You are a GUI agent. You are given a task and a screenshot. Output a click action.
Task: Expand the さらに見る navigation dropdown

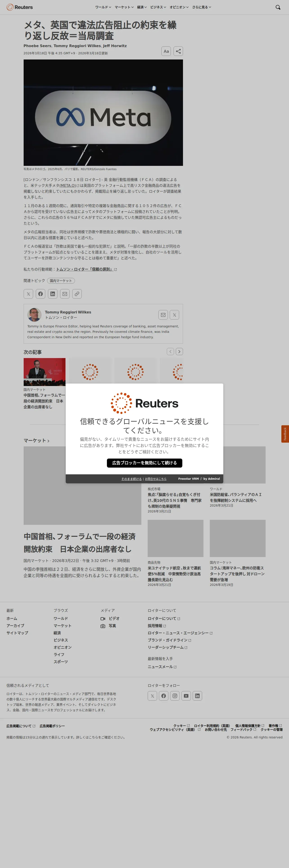click(202, 7)
